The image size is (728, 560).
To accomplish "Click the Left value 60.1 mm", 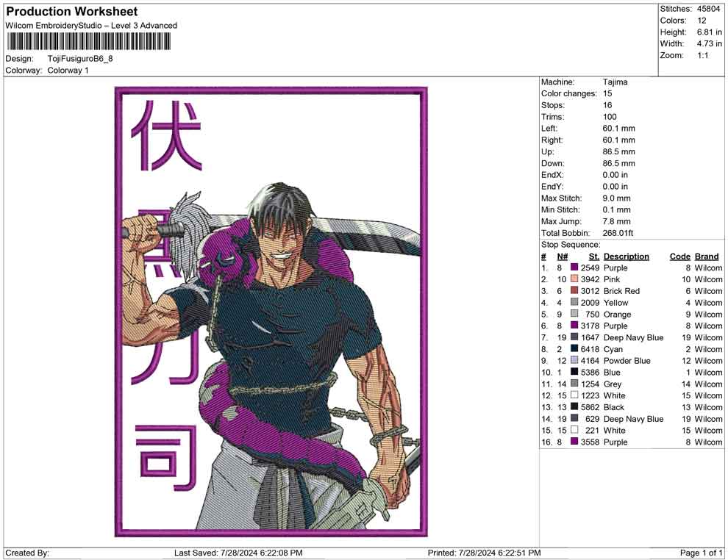I will click(619, 129).
